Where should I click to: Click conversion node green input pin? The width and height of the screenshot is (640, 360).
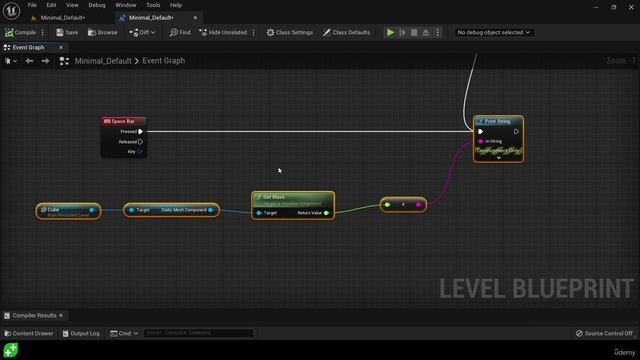pos(387,204)
